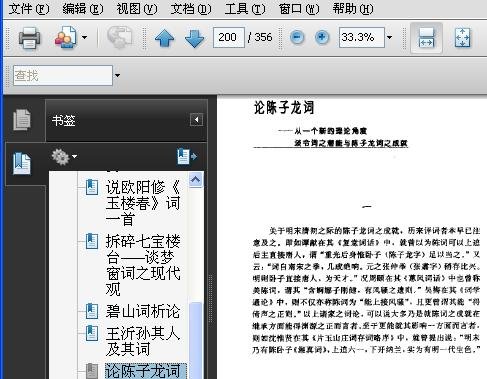Click bookmark list scroll up arrow
The width and height of the screenshot is (487, 379).
(196, 179)
